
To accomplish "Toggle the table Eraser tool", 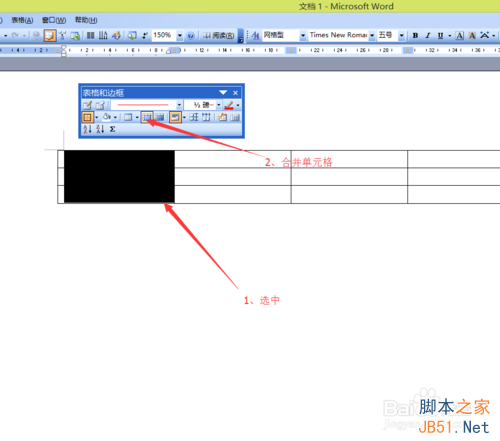I will 100,105.
